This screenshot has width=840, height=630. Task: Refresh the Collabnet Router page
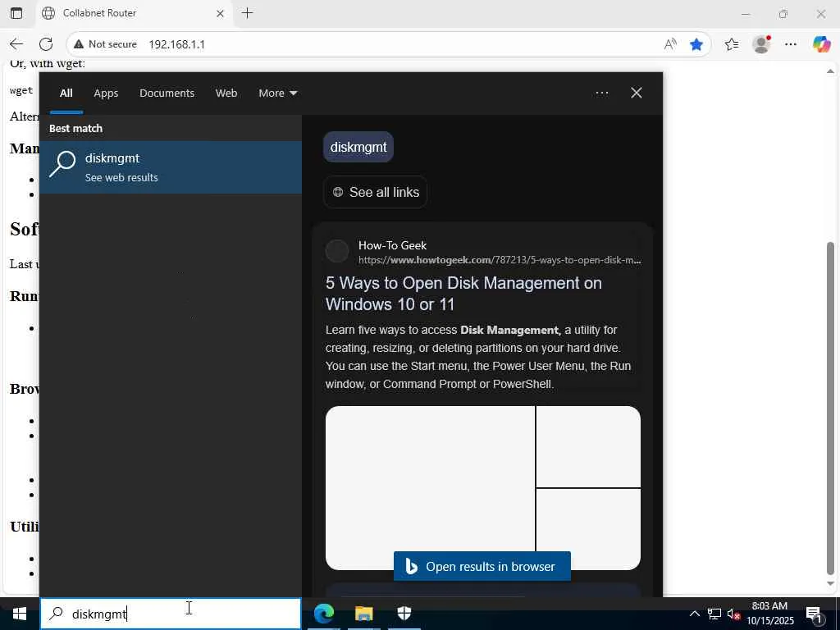[46, 44]
